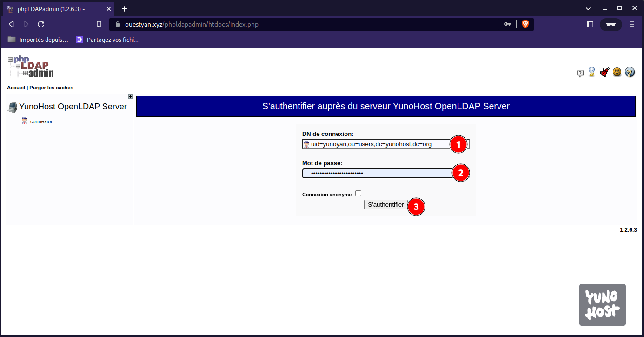Open the connexion link in the sidebar

pyautogui.click(x=42, y=121)
